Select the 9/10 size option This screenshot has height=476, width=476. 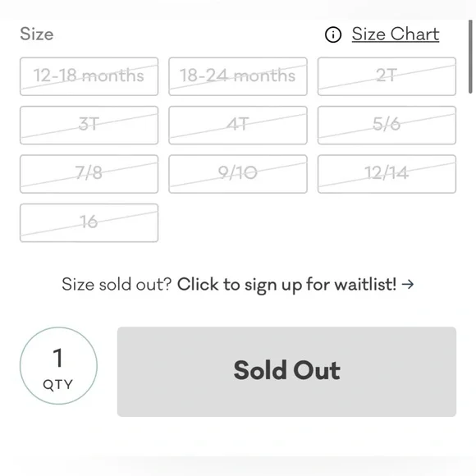click(x=238, y=174)
